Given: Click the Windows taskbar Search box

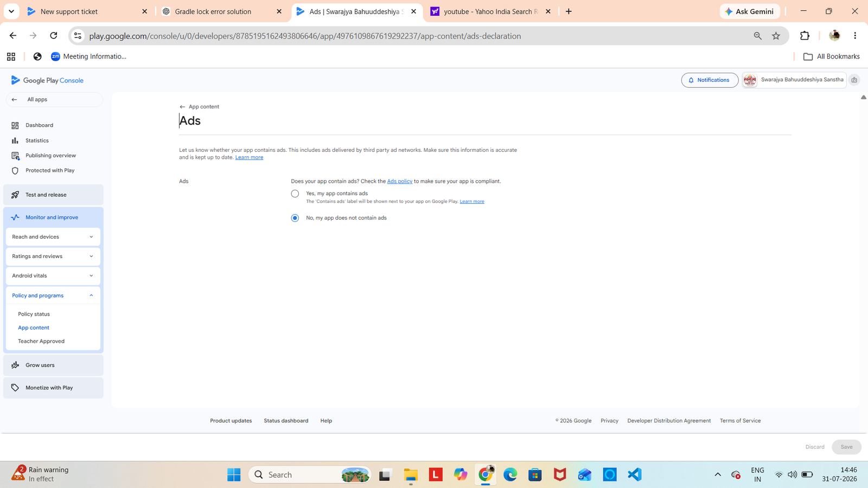Looking at the screenshot, I should pyautogui.click(x=310, y=474).
